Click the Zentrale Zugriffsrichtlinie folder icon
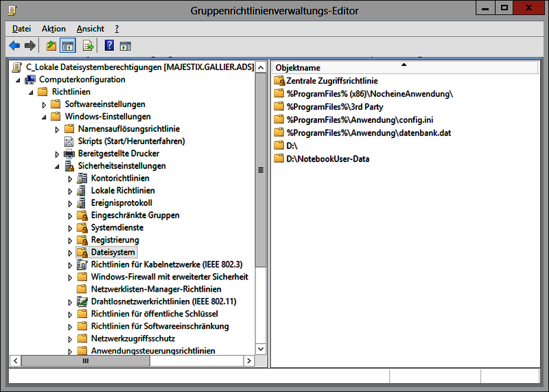The image size is (549, 392). pyautogui.click(x=279, y=81)
